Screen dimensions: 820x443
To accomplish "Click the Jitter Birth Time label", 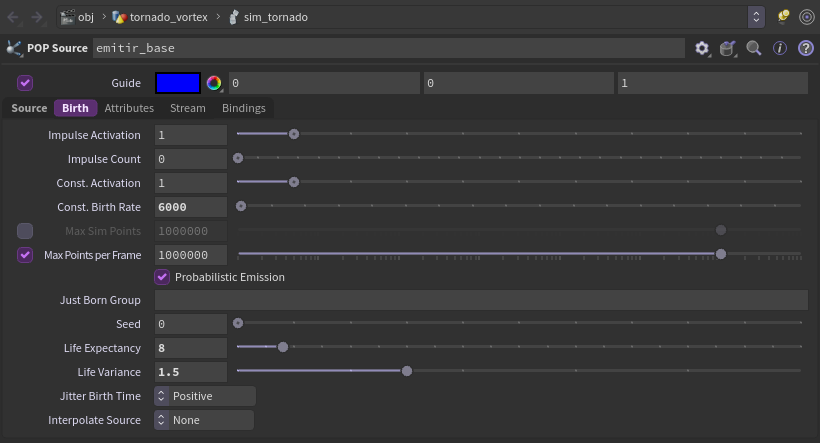I will point(100,396).
